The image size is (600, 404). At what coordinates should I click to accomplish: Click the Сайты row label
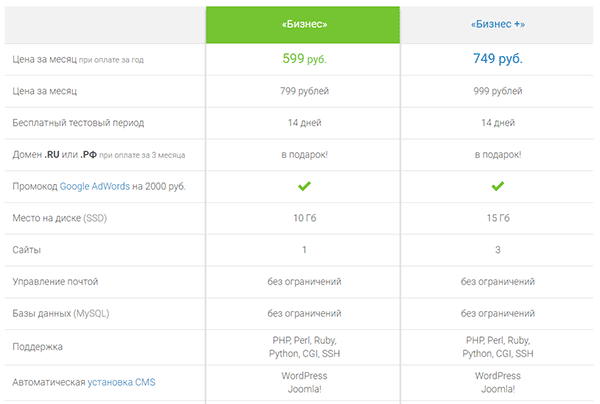[x=26, y=250]
